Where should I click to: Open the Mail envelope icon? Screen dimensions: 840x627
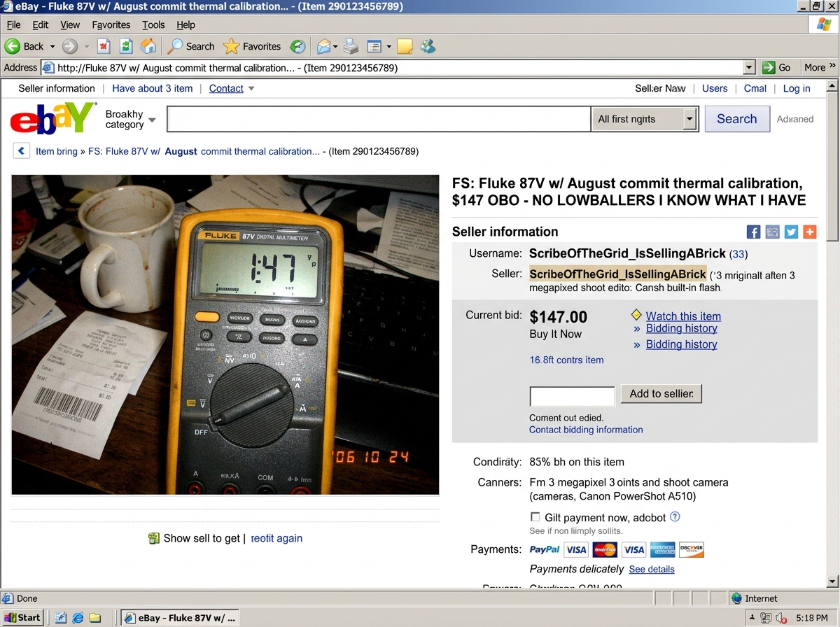tap(323, 46)
